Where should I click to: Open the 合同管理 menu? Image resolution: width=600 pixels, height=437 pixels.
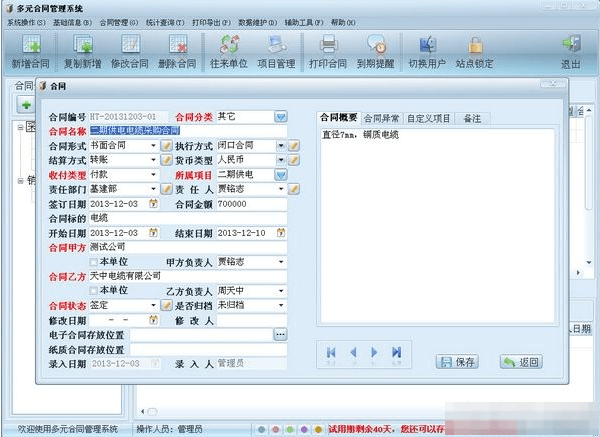tap(119, 23)
